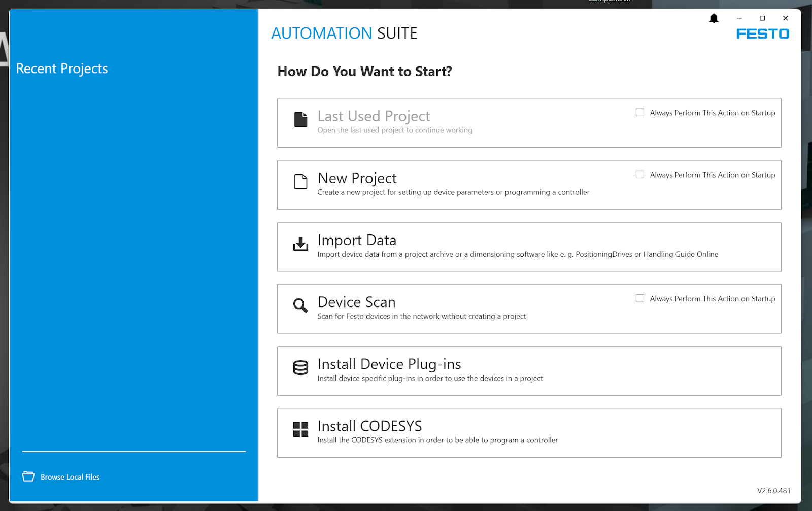Close the Automation Suite window
The image size is (812, 511).
pyautogui.click(x=786, y=18)
